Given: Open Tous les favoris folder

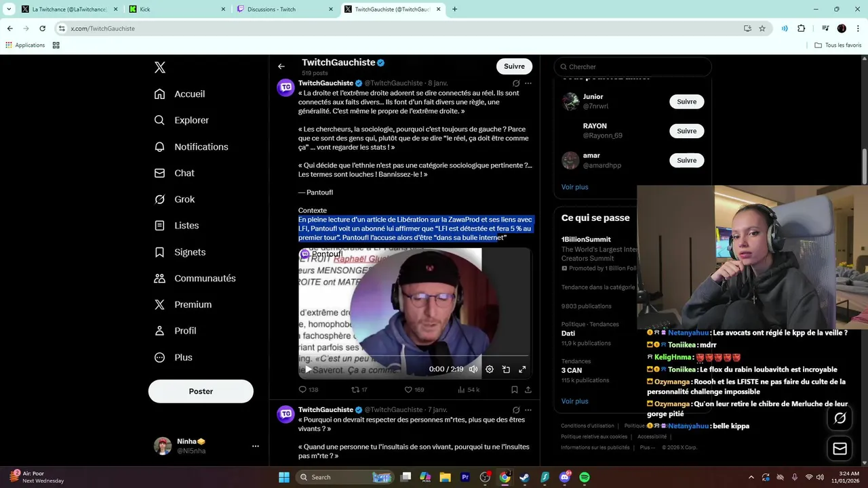Looking at the screenshot, I should point(838,45).
